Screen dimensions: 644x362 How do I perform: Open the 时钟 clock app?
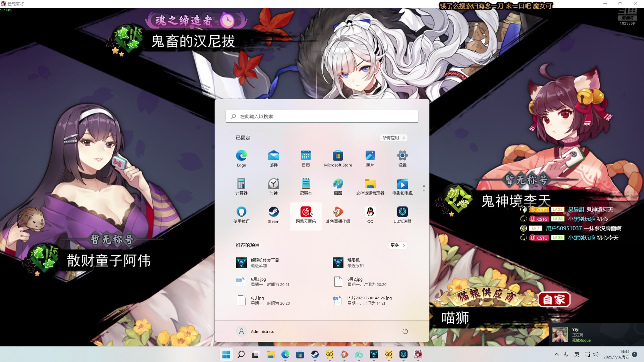click(x=274, y=187)
